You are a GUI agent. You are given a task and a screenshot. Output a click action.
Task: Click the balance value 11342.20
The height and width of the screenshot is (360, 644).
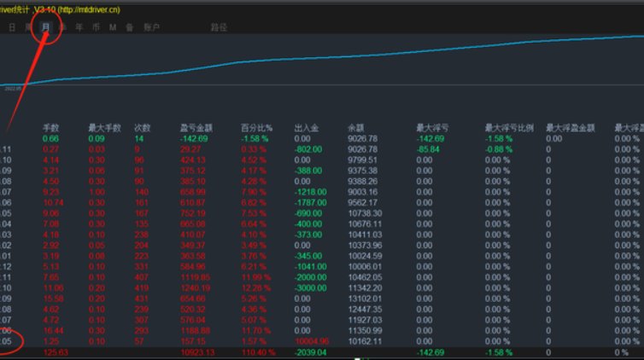pyautogui.click(x=365, y=287)
